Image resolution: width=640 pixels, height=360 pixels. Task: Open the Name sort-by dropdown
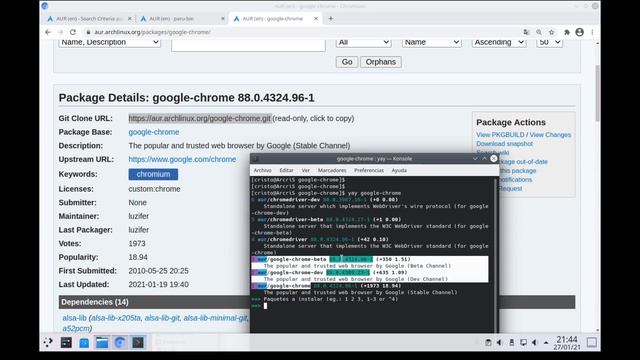431,43
